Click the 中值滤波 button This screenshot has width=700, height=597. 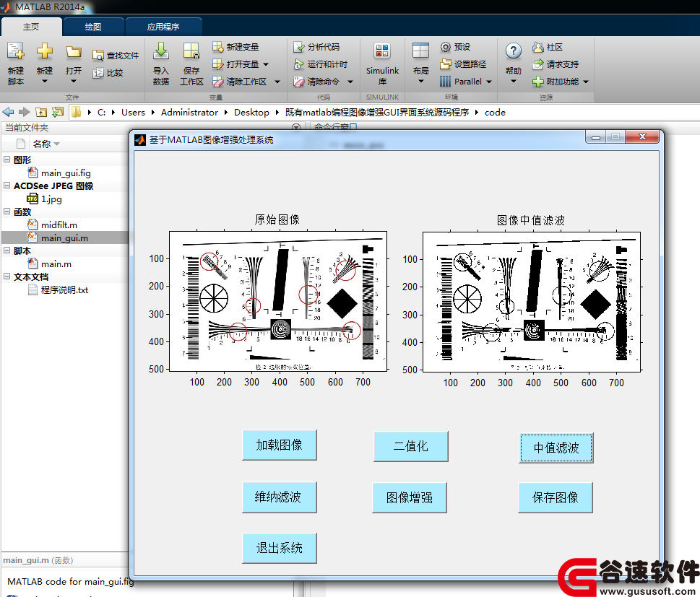point(556,448)
